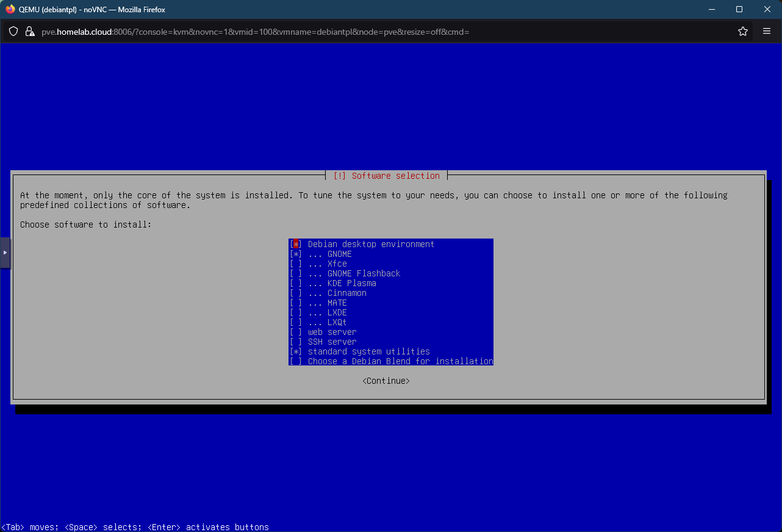This screenshot has width=782, height=532.
Task: Deselect the GNOME desktop option
Action: coord(296,254)
